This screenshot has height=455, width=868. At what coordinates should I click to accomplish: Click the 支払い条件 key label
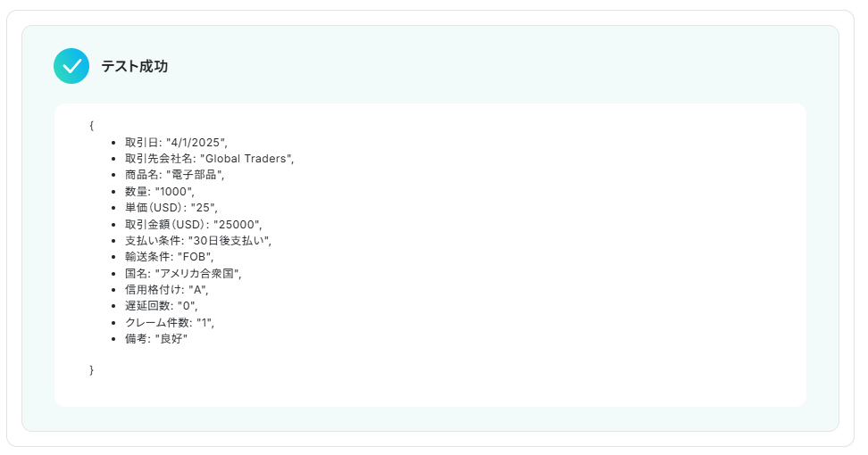pyautogui.click(x=154, y=241)
